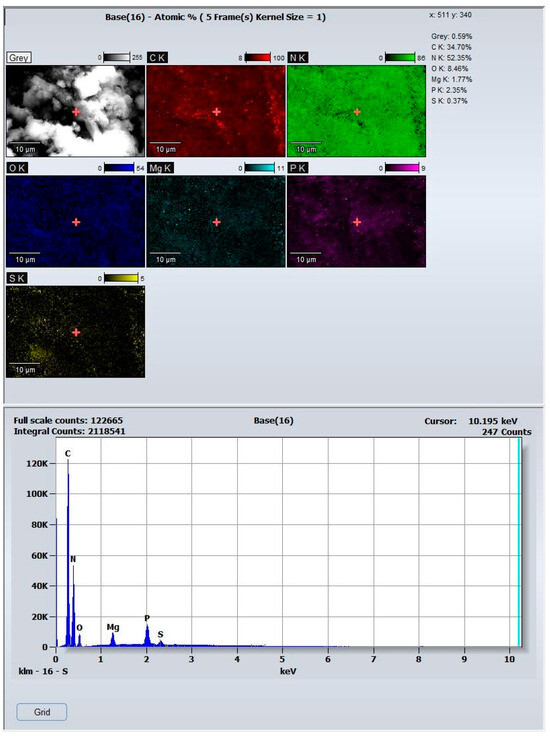The height and width of the screenshot is (738, 550).
Task: Select the N K green nitrogen map
Action: click(x=356, y=111)
